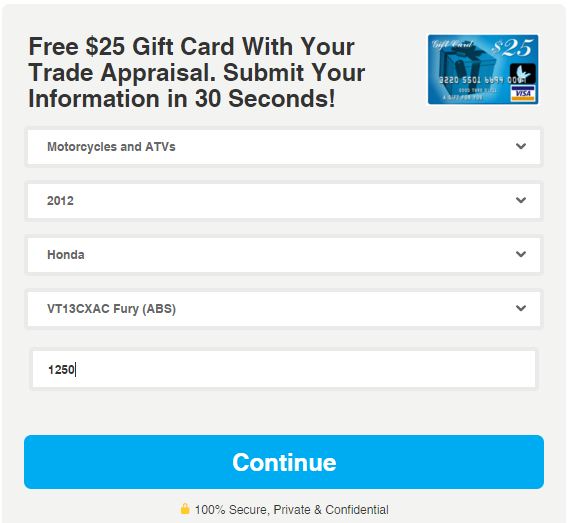Click the Continue button

pos(284,462)
